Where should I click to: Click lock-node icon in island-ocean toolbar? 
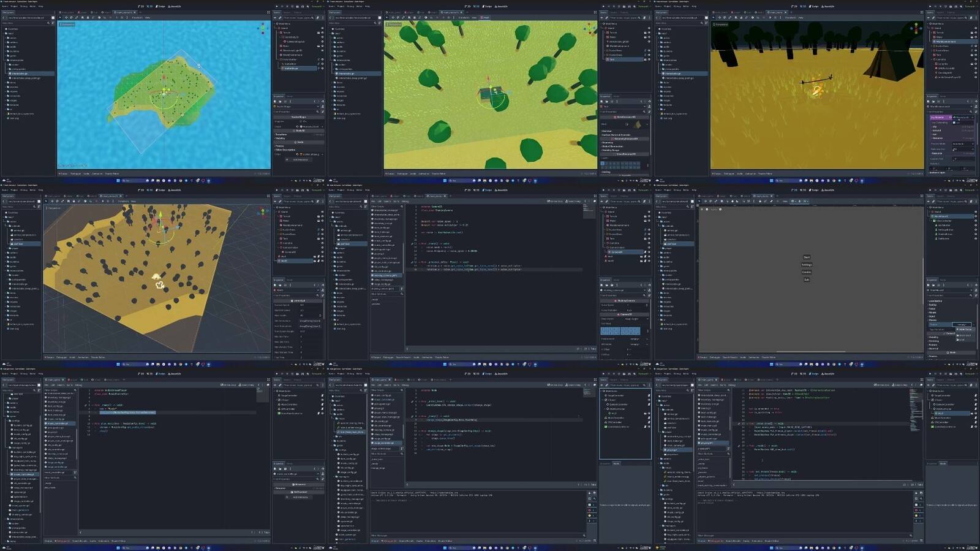coord(88,18)
